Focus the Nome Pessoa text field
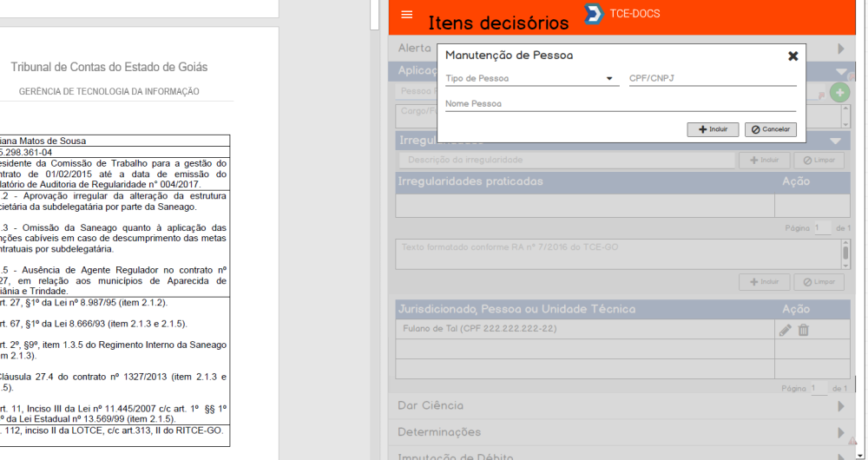The height and width of the screenshot is (460, 868). point(620,103)
